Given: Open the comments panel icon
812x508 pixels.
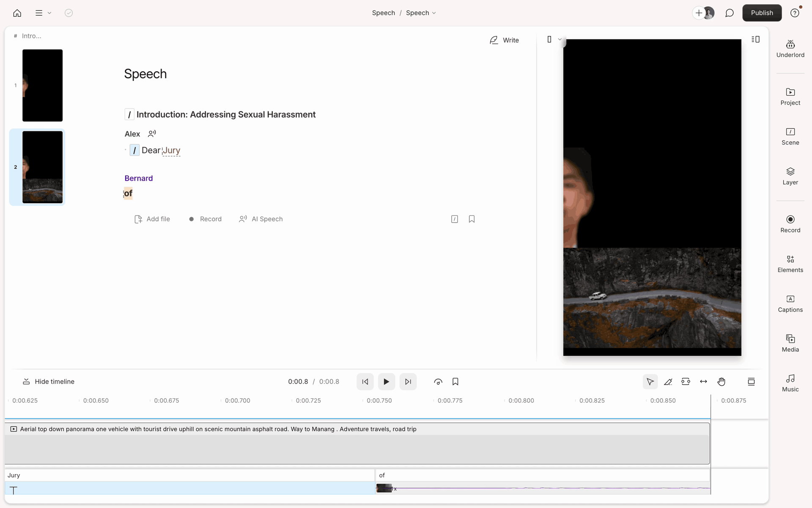Looking at the screenshot, I should (729, 13).
